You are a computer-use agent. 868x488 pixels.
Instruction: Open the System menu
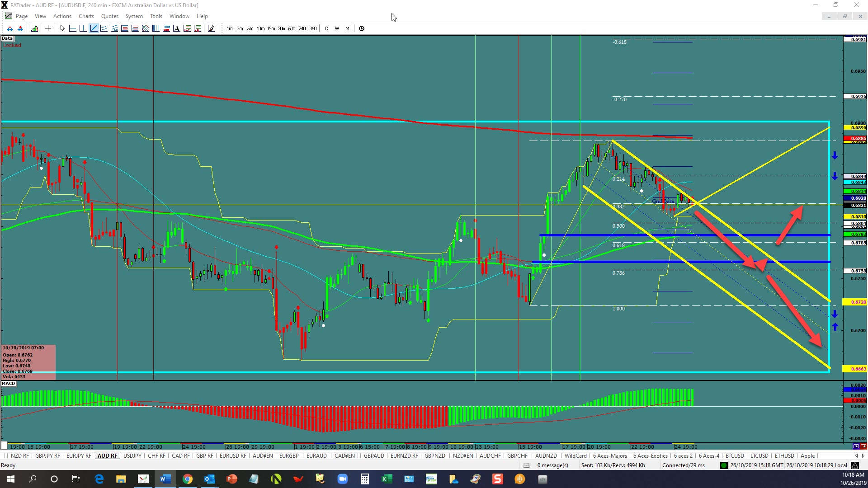tap(134, 16)
